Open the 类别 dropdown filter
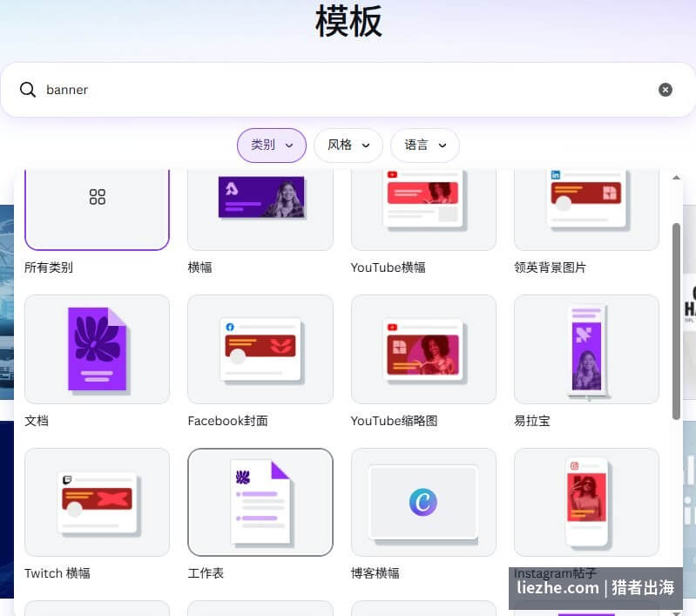Screen dimensions: 696x616 pos(272,146)
